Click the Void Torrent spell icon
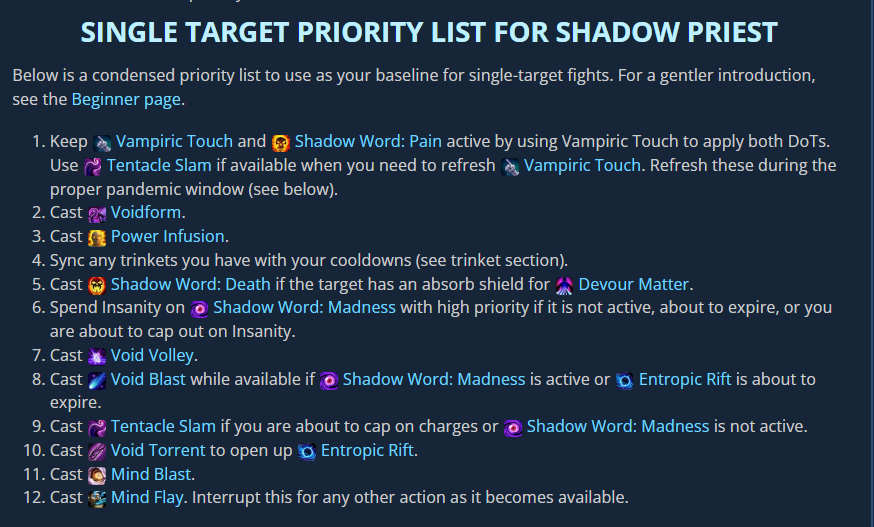Screen dimensions: 874x527 (97, 451)
